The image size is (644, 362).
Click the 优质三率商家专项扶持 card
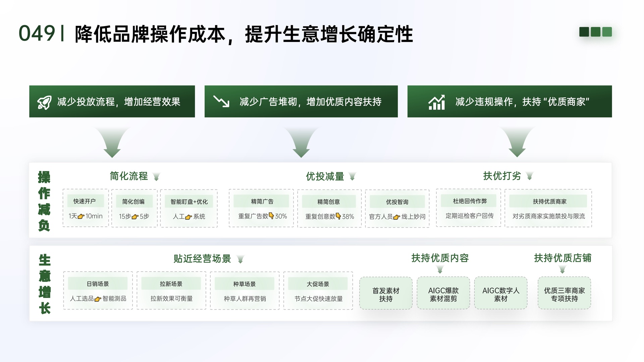click(565, 293)
